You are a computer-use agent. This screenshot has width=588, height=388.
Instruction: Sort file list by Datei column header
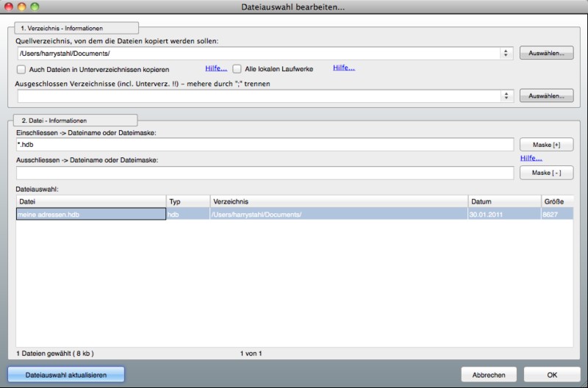[90, 201]
